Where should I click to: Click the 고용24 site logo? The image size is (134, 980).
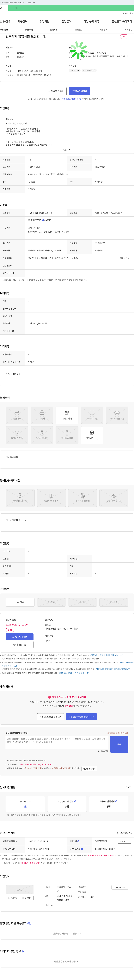(5, 21)
